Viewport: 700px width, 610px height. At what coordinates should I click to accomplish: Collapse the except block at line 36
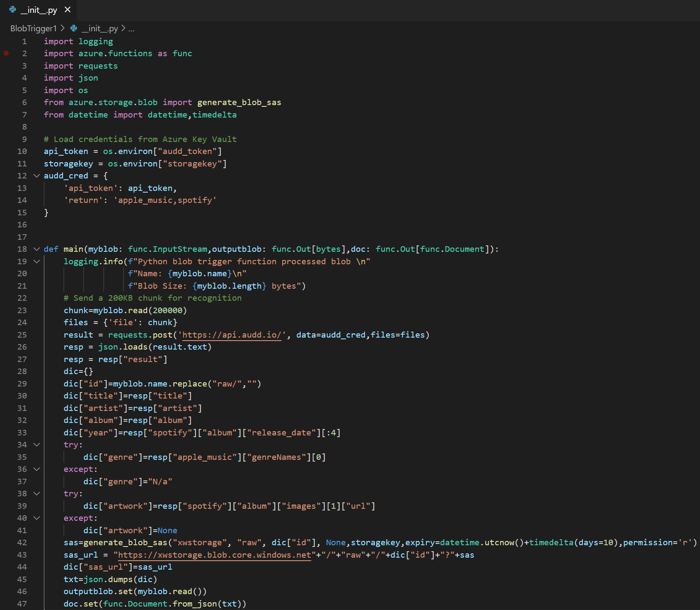36,469
